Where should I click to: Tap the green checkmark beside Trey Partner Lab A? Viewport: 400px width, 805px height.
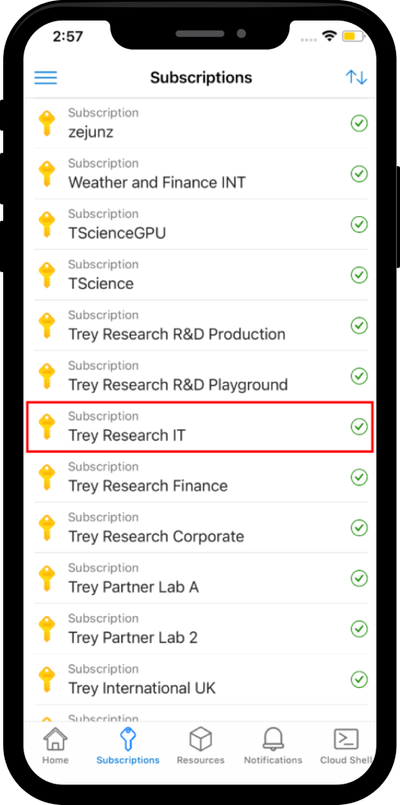[359, 578]
